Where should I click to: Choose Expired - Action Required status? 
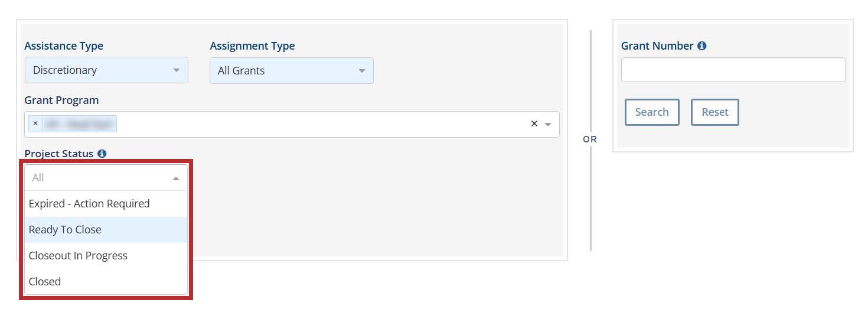[89, 204]
